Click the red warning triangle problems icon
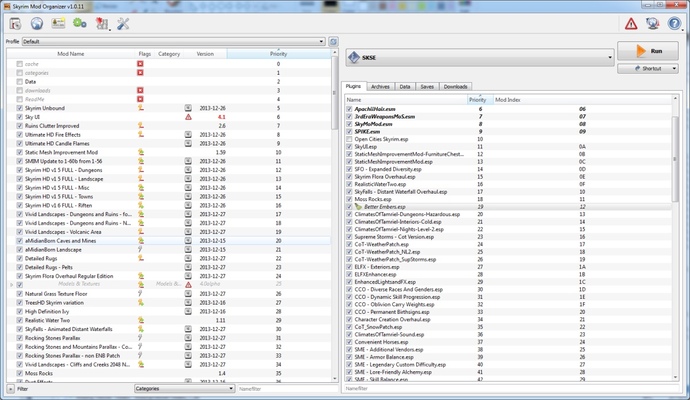 point(631,24)
